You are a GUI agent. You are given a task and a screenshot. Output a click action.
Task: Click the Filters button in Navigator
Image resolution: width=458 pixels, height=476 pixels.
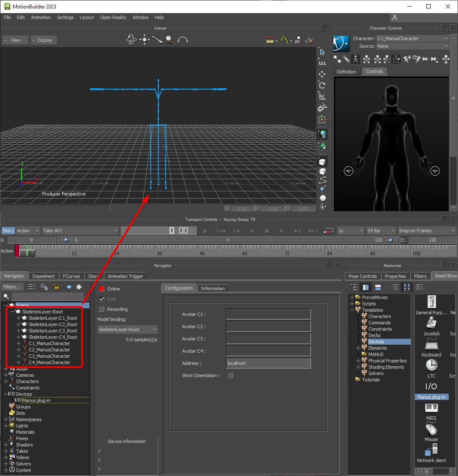coord(12,287)
